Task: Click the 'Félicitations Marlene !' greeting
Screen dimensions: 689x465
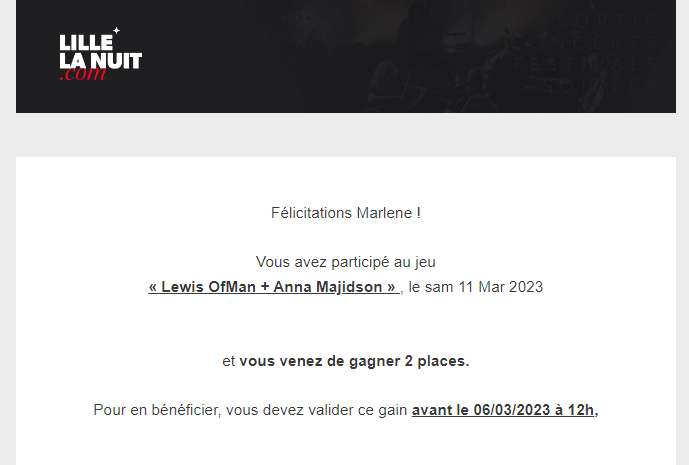Action: point(346,212)
